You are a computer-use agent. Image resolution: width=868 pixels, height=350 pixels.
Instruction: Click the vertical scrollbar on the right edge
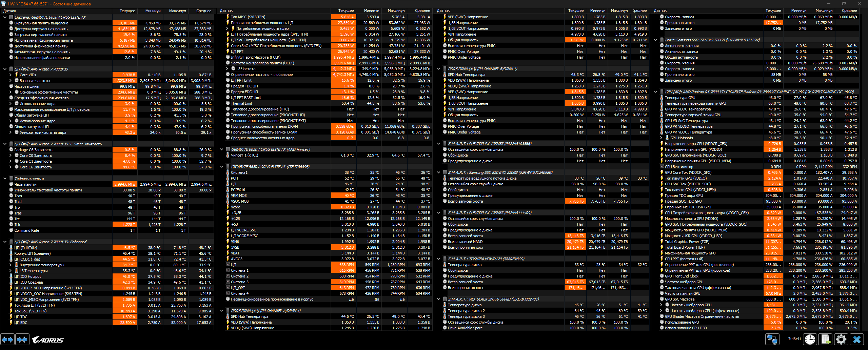(x=865, y=210)
